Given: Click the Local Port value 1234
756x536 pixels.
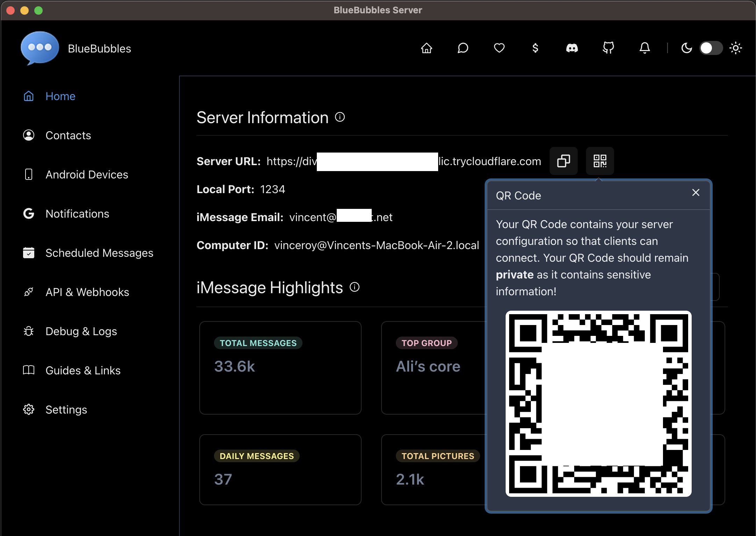Looking at the screenshot, I should pos(272,189).
